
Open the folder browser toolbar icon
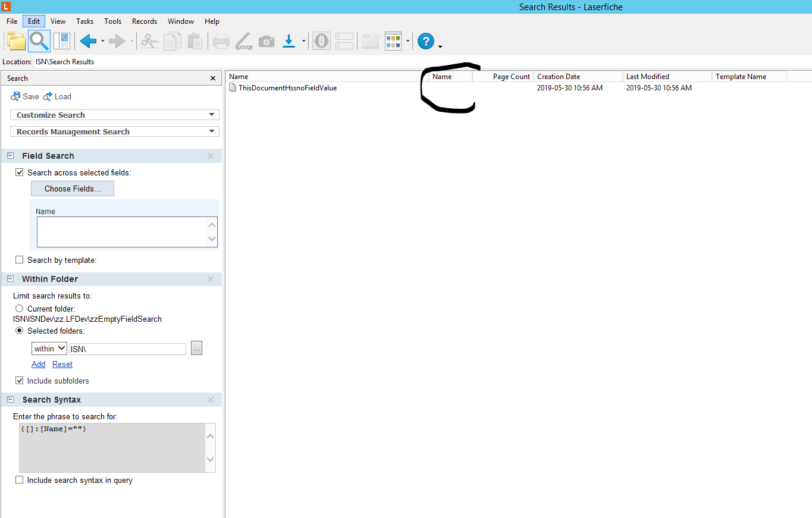click(17, 41)
